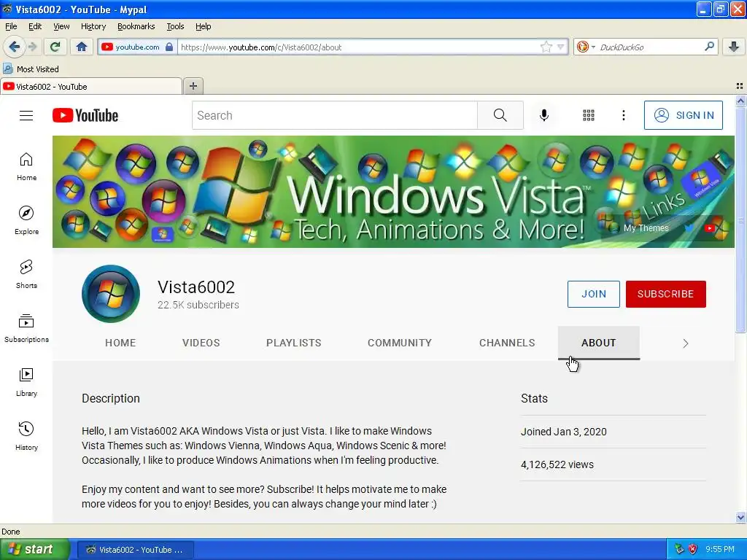Click the YouTube search magnifier button
Image resolution: width=747 pixels, height=560 pixels.
point(500,115)
